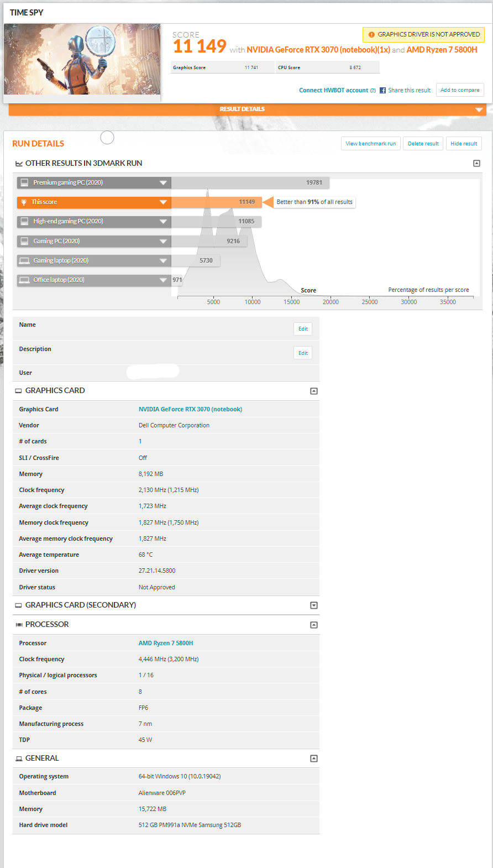493x868 pixels.
Task: Click the Processor section chip icon
Action: point(19,625)
